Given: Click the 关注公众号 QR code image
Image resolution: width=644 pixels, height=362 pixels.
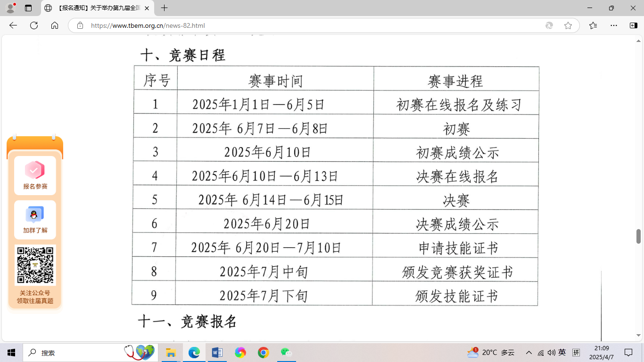Looking at the screenshot, I should tap(35, 265).
